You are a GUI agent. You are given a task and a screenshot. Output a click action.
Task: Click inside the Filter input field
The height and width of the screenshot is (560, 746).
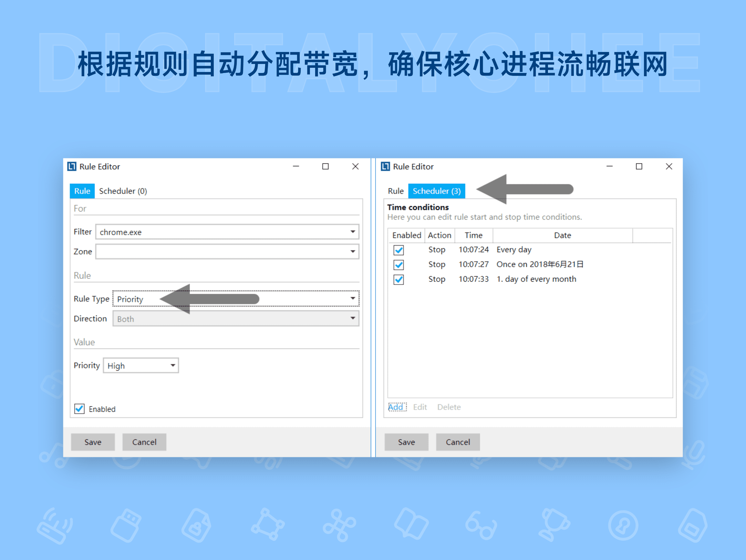pyautogui.click(x=202, y=232)
